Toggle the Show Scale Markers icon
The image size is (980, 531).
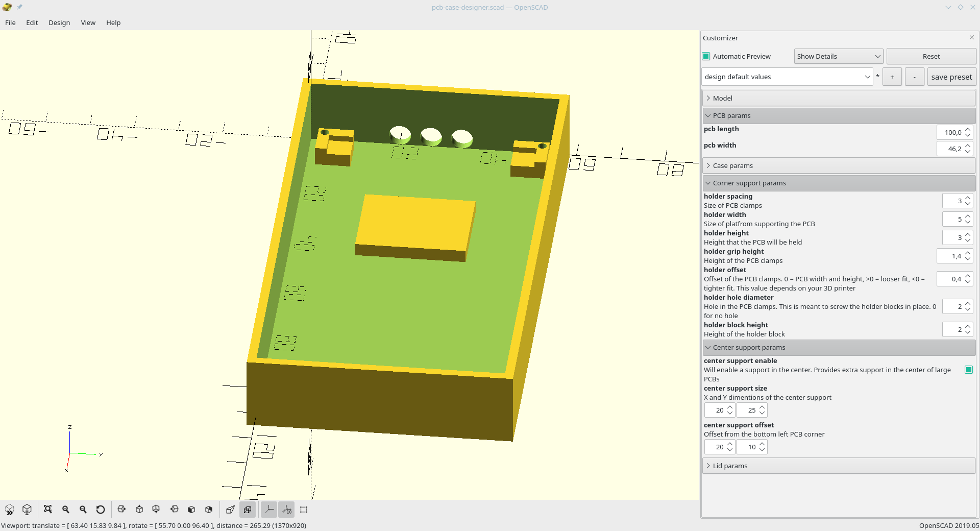point(286,510)
